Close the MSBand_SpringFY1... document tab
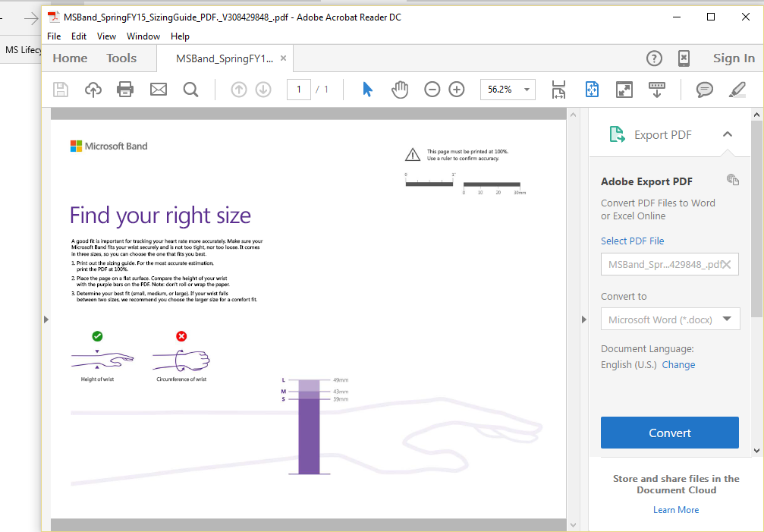 (283, 58)
